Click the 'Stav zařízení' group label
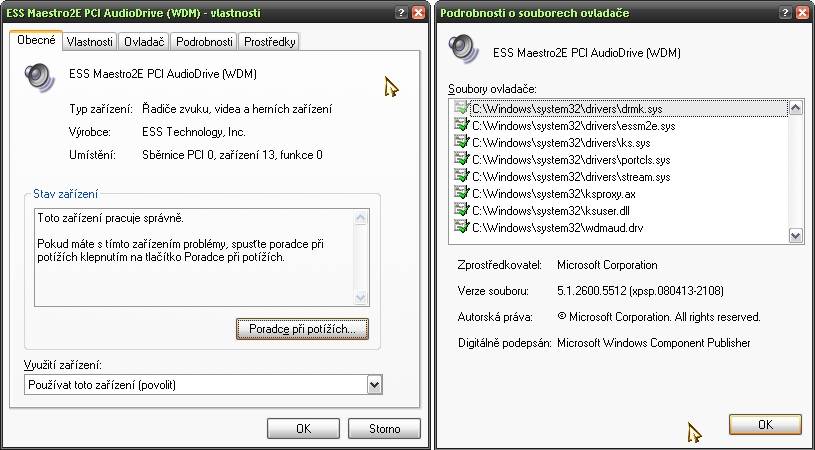815x450 pixels. pyautogui.click(x=65, y=194)
